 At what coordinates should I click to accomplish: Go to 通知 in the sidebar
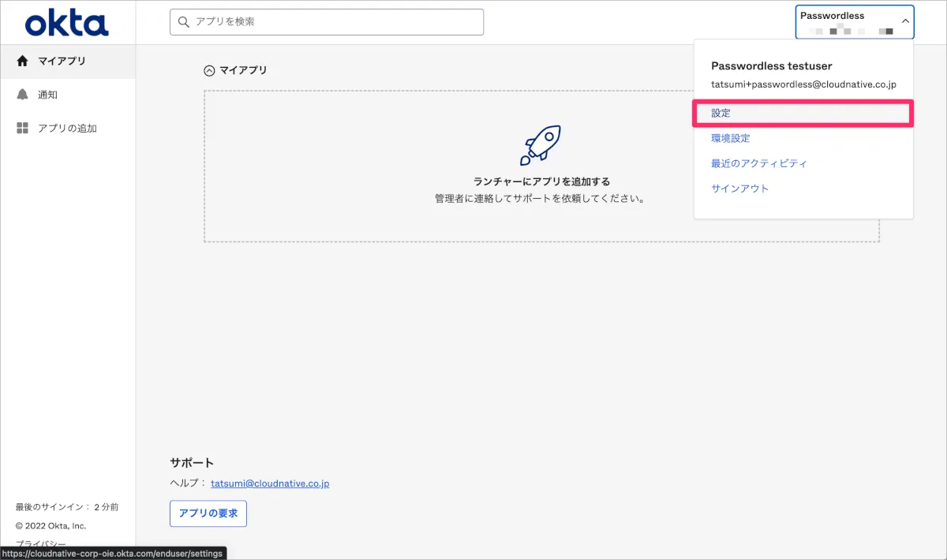pos(47,95)
